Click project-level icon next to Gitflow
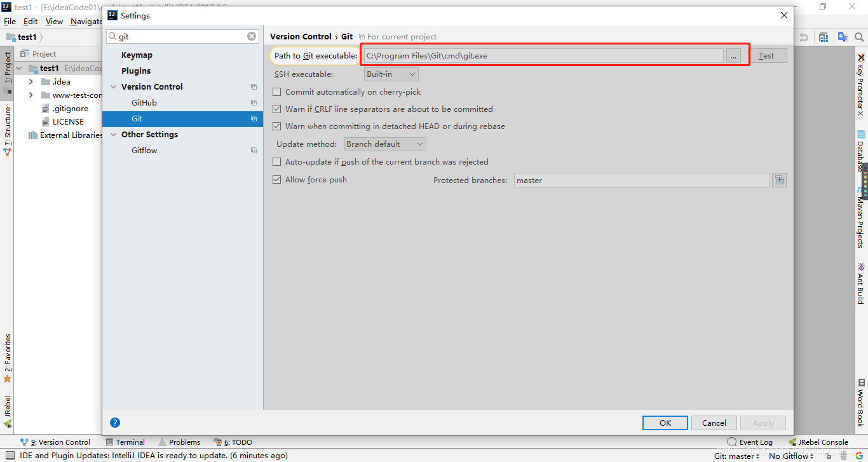The height and width of the screenshot is (462, 868). pos(254,151)
